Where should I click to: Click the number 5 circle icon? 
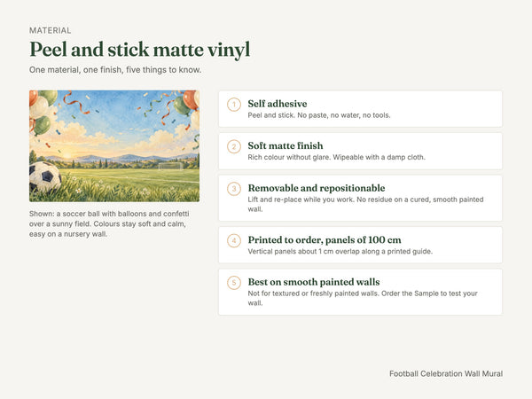point(234,283)
